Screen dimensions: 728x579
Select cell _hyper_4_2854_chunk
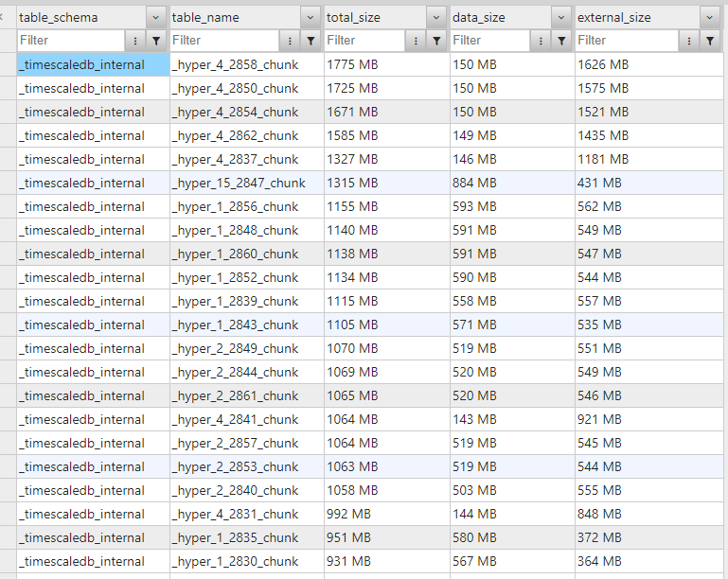(247, 112)
